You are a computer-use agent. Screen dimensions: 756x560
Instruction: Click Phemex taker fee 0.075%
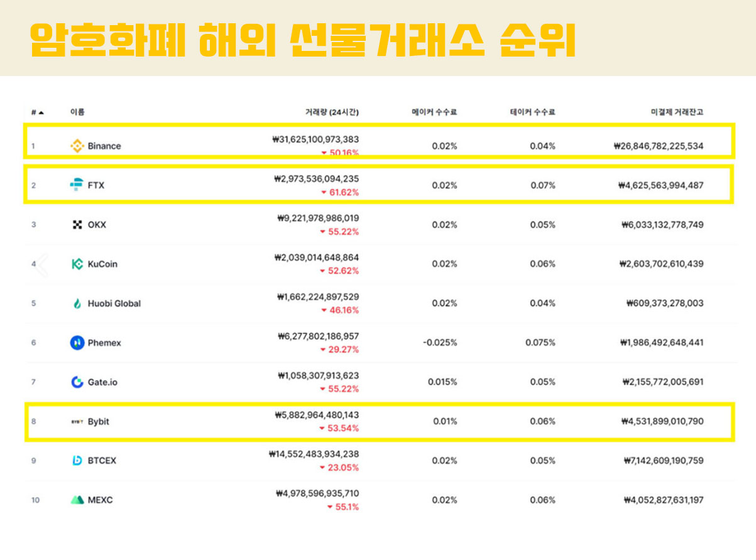[x=540, y=343]
